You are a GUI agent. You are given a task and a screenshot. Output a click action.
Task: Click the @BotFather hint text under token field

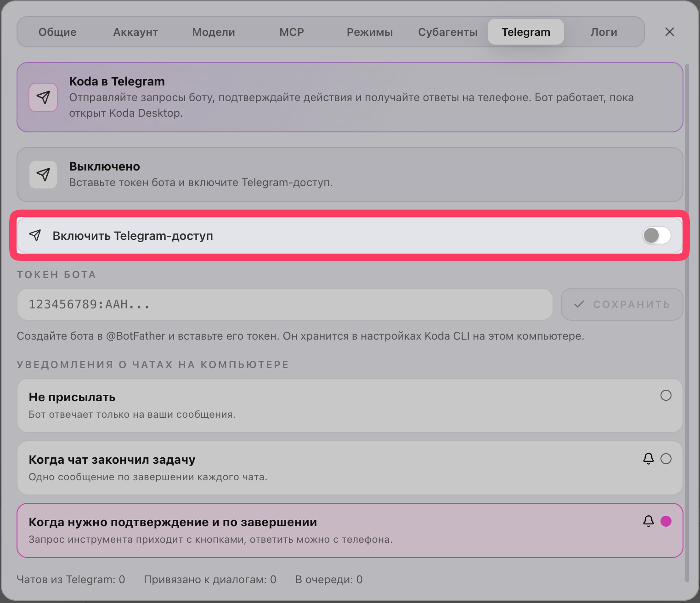pyautogui.click(x=300, y=336)
